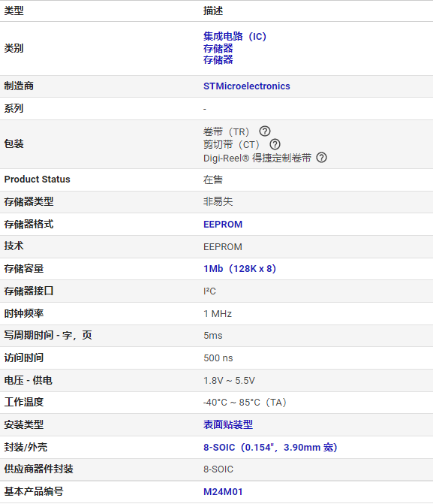Click the help icon next to 卷带 (TR)
This screenshot has width=433, height=504.
pyautogui.click(x=265, y=131)
